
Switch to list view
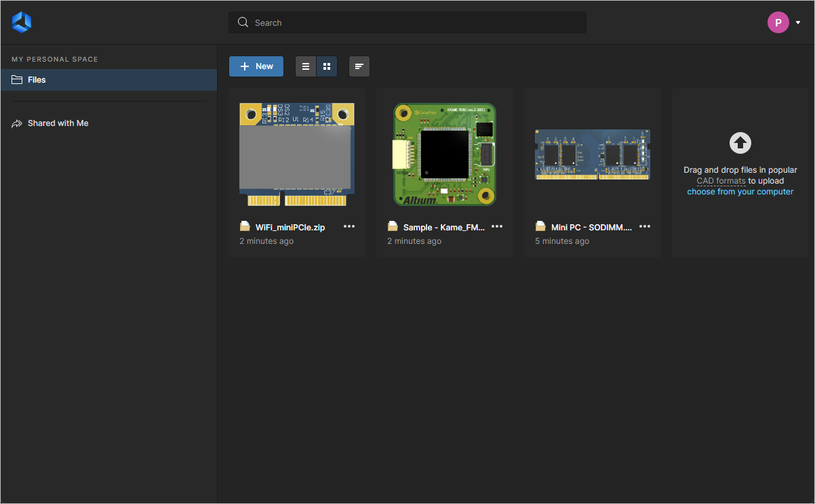point(306,66)
